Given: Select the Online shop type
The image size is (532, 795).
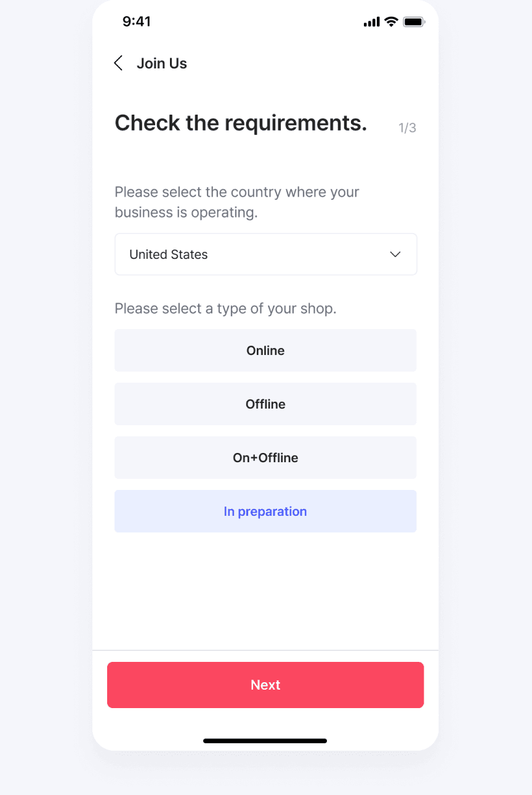Looking at the screenshot, I should [x=265, y=350].
